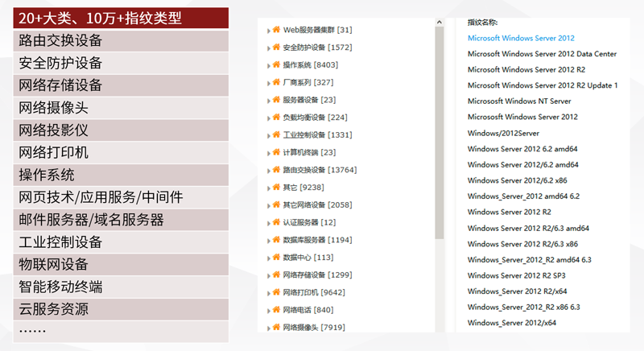
Task: Click the orange icon beside 网络存储设备 [1299]
Action: [x=276, y=275]
